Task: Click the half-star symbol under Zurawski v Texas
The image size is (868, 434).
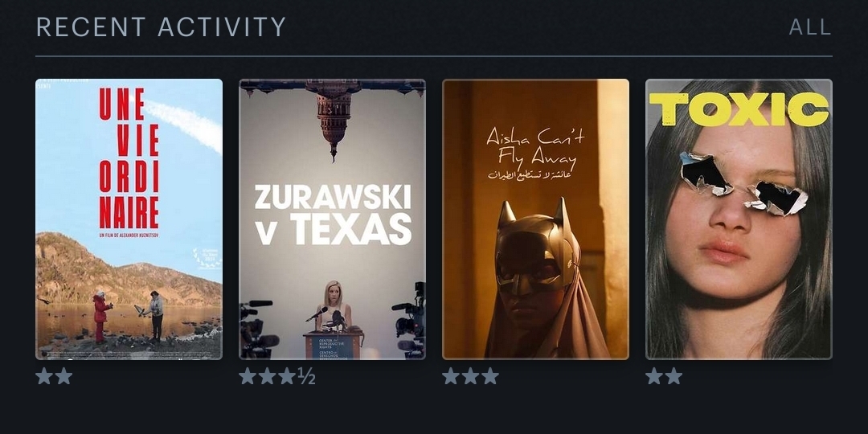Action: pos(306,376)
